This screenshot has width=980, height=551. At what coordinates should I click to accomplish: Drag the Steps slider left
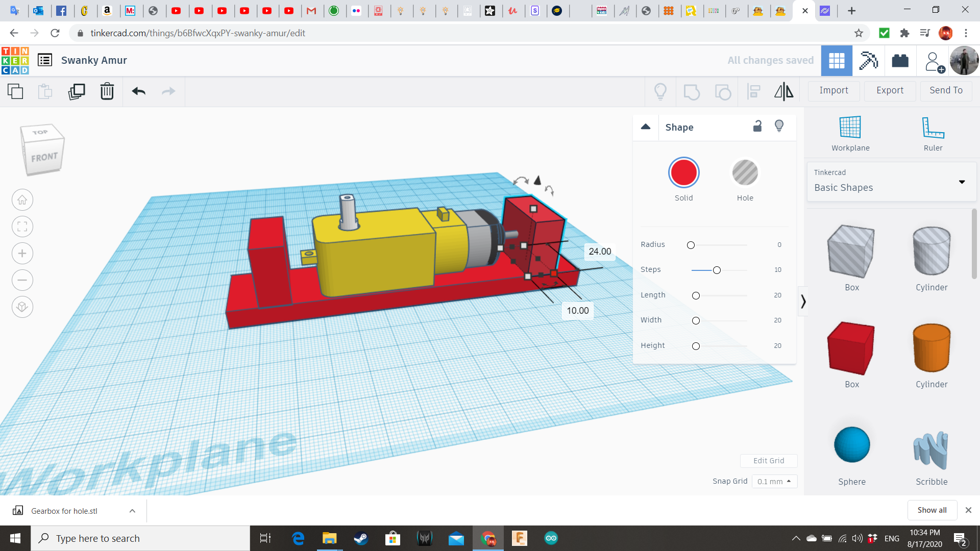coord(716,269)
